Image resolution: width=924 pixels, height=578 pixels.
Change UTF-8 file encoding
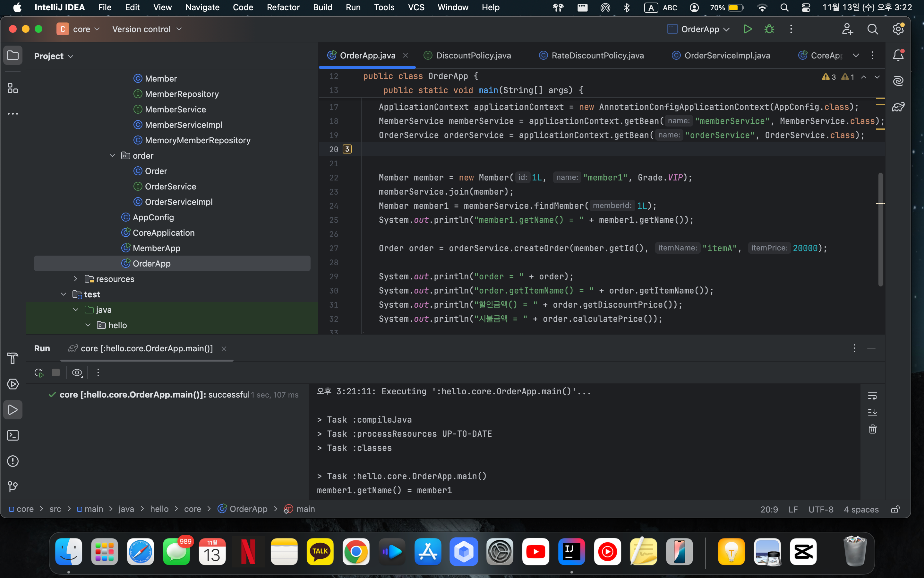pyautogui.click(x=821, y=509)
